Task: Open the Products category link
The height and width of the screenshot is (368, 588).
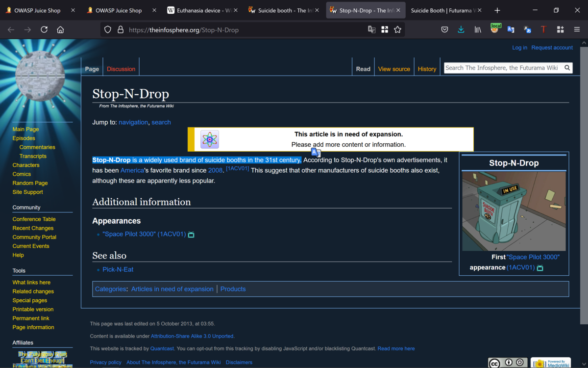Action: click(233, 289)
